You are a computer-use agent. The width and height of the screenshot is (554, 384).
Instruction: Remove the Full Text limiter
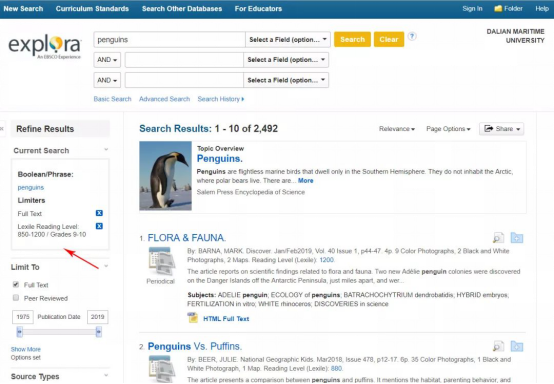point(99,213)
